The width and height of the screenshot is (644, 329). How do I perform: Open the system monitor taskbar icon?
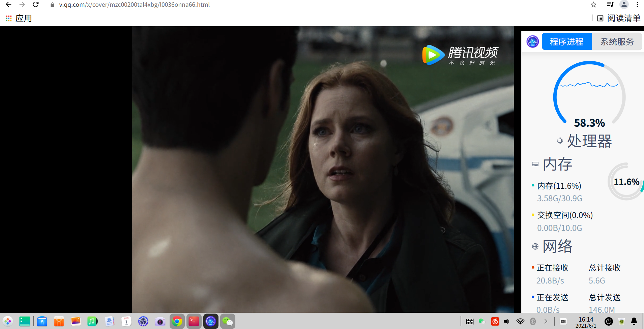coord(211,321)
